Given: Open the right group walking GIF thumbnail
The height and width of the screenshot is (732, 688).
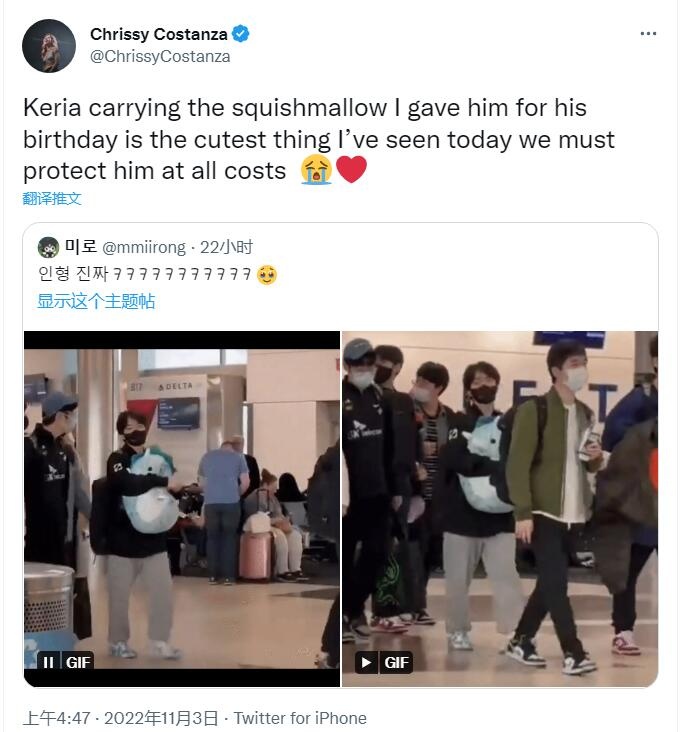Looking at the screenshot, I should point(500,509).
